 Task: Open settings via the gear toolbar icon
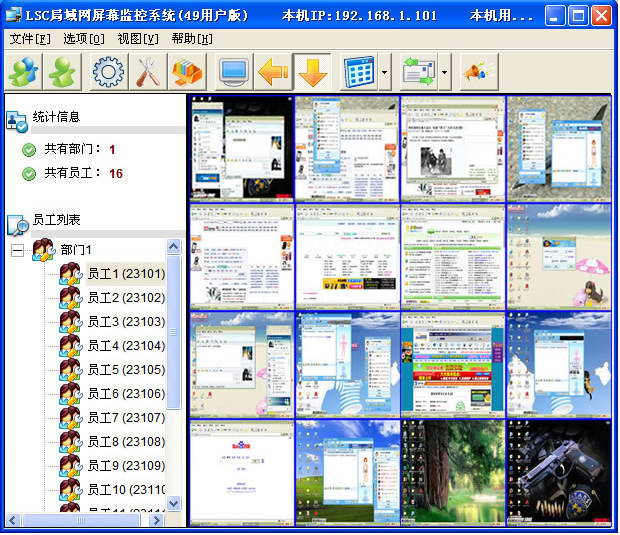click(x=108, y=72)
